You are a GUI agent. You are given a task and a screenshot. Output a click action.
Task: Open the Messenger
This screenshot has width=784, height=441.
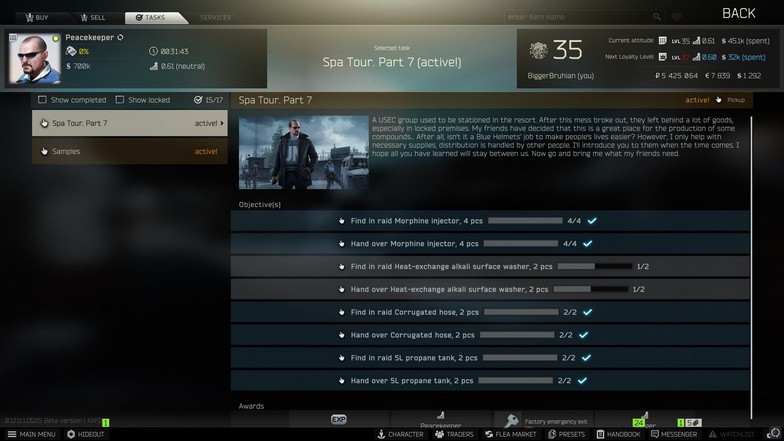click(674, 434)
